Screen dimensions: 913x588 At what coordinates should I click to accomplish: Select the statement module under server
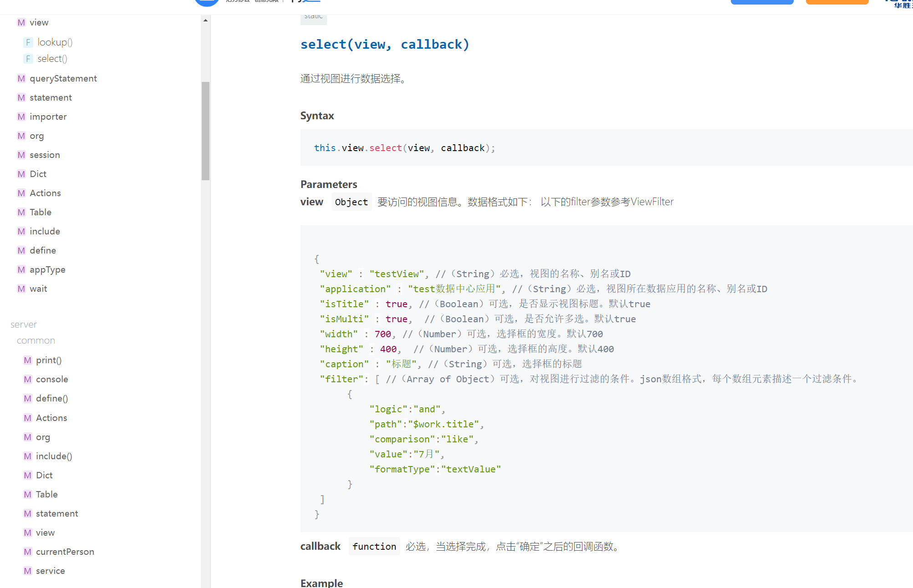(x=57, y=513)
